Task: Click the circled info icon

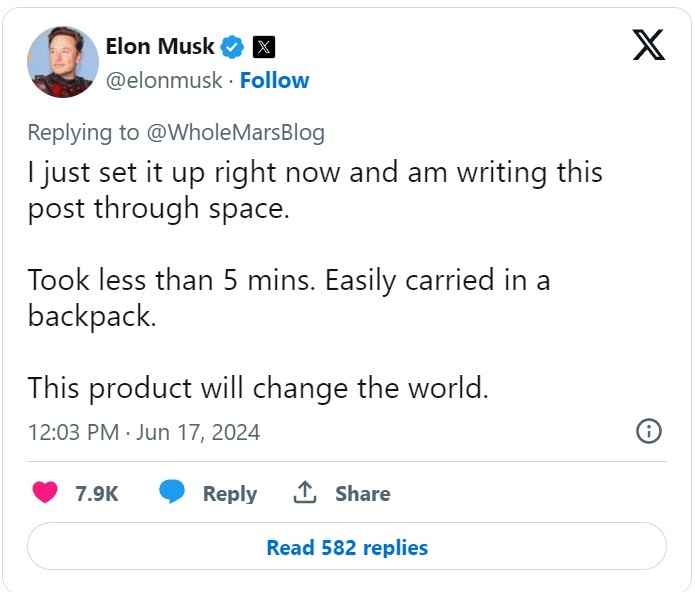Action: click(x=648, y=432)
